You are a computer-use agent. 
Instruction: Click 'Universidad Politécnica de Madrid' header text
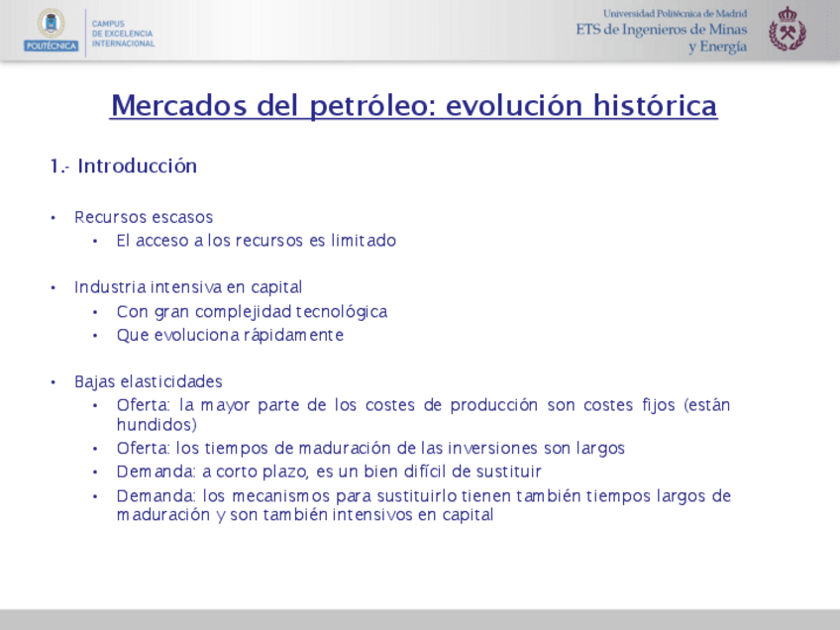[675, 14]
